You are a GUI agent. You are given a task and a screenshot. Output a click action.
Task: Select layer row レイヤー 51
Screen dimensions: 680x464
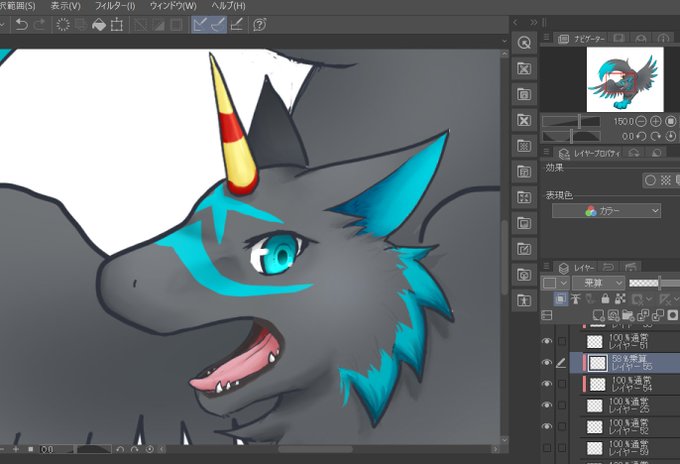[x=625, y=342]
